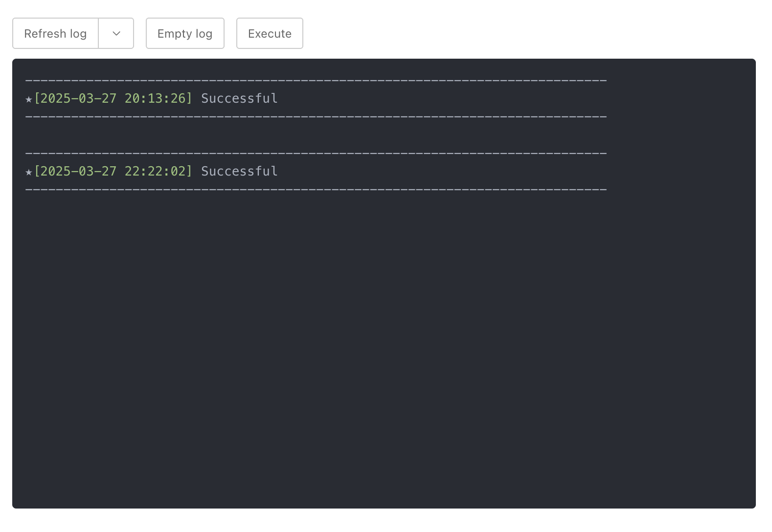This screenshot has height=532, width=772.
Task: Click the dashed line below the 22:22:02 entry
Action: 316,190
